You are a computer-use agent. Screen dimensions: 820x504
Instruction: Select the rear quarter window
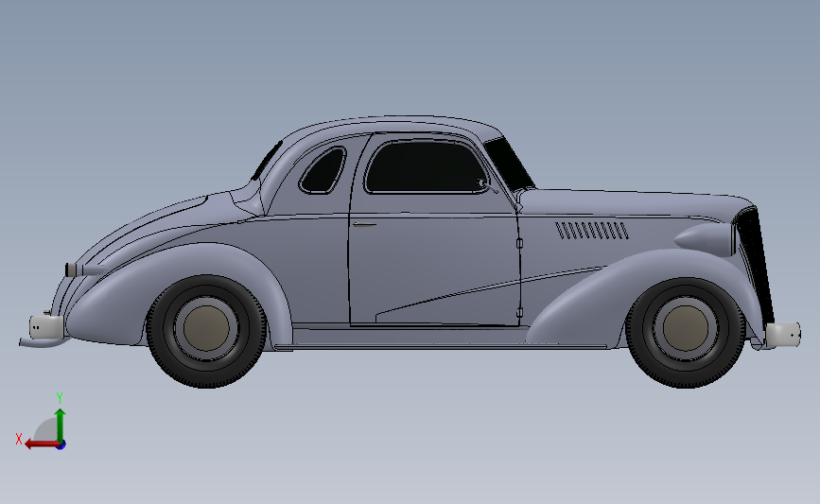[x=323, y=170]
